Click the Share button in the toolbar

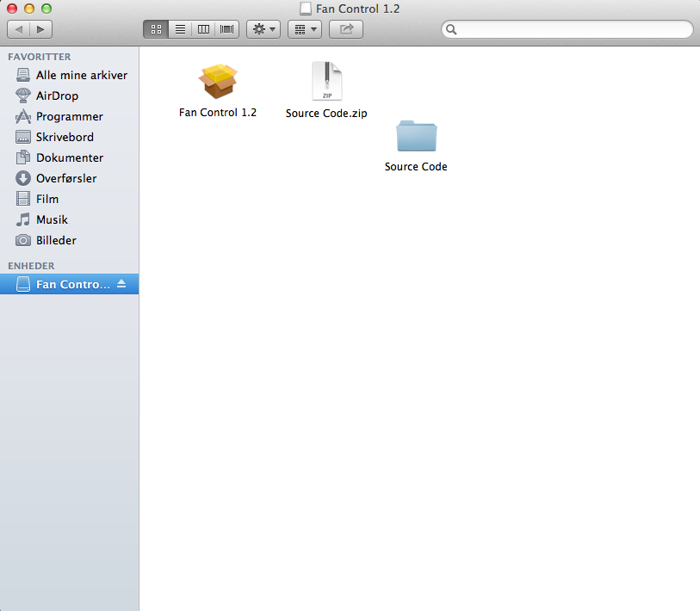click(x=345, y=28)
